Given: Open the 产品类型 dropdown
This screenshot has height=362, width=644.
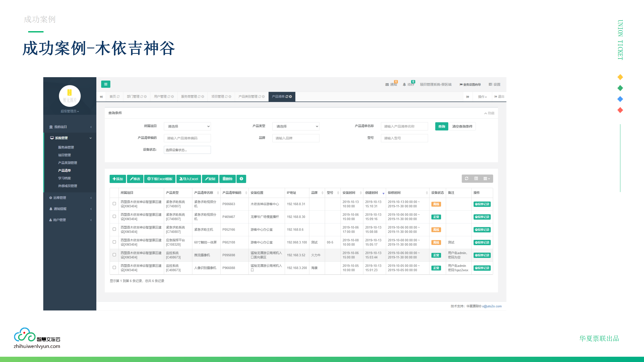Looking at the screenshot, I should click(x=296, y=126).
